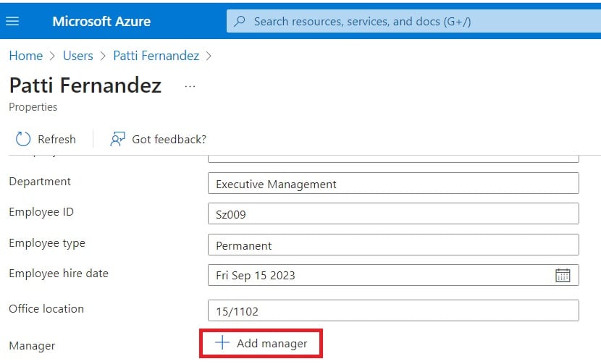Click the Employee ID label
601x364 pixels.
[41, 212]
